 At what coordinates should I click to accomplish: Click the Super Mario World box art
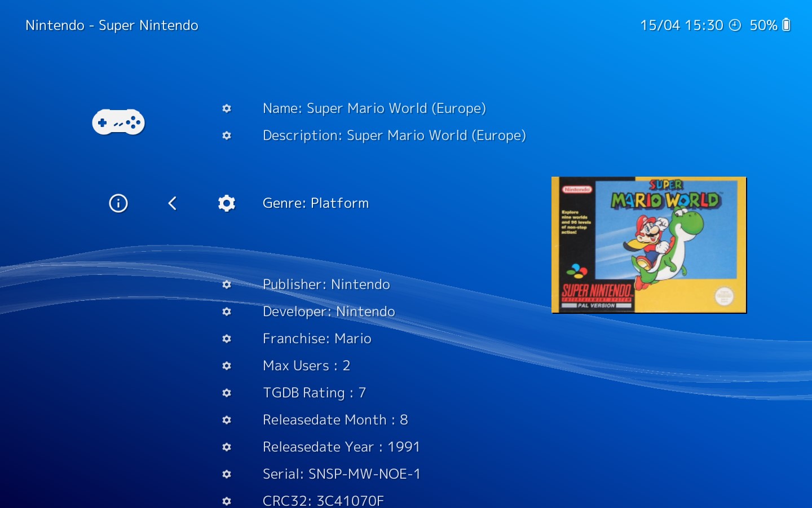click(648, 244)
